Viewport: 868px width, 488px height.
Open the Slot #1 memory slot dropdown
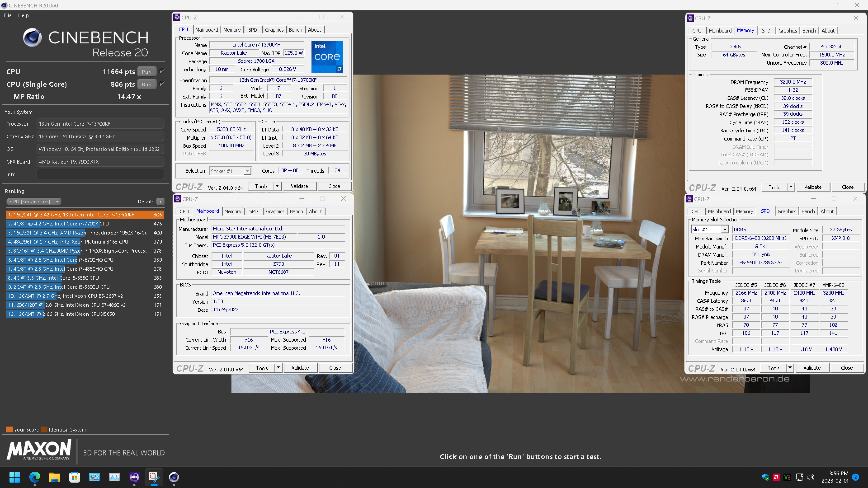(710, 229)
